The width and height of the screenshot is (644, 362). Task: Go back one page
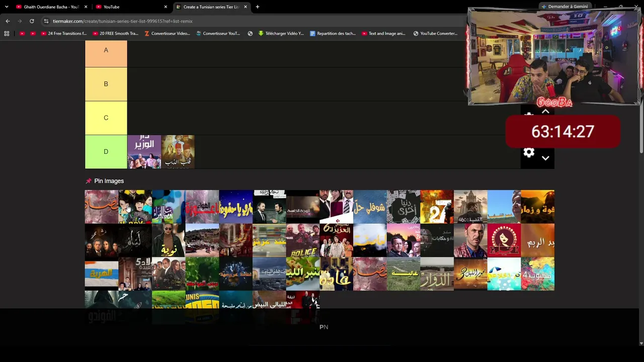tap(8, 21)
